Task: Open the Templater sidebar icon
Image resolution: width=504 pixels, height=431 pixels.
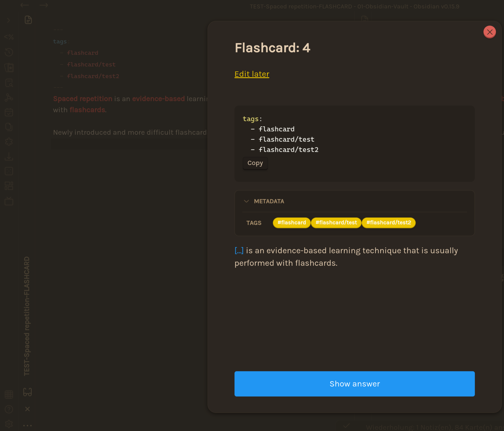Action: click(x=9, y=37)
